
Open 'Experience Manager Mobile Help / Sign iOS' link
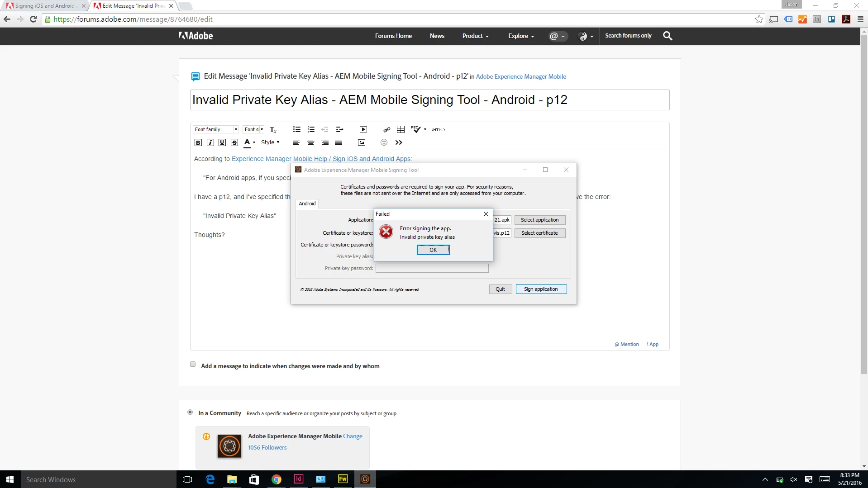coord(322,159)
